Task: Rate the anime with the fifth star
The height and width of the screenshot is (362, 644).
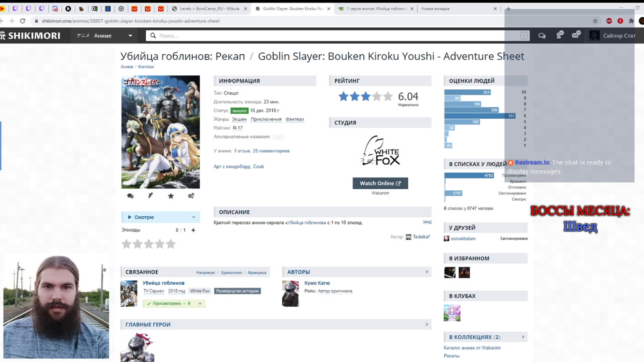Action: point(171,244)
